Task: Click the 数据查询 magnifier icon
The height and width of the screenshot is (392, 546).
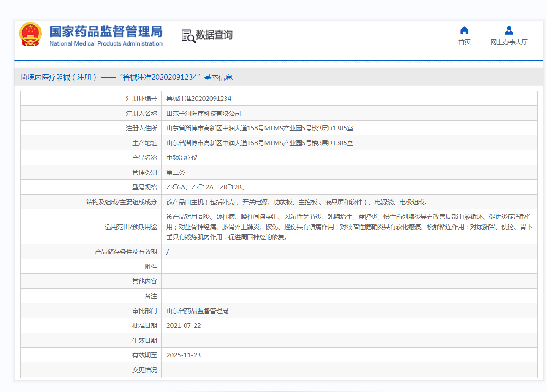Action: click(x=188, y=36)
